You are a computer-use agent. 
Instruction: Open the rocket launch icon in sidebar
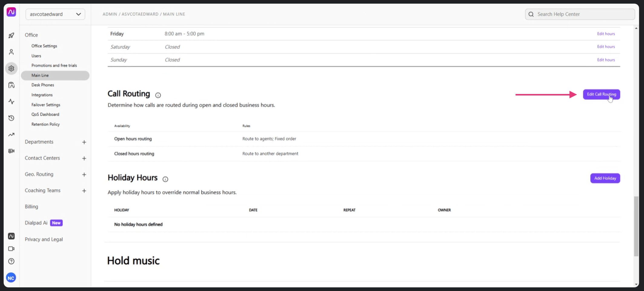11,35
